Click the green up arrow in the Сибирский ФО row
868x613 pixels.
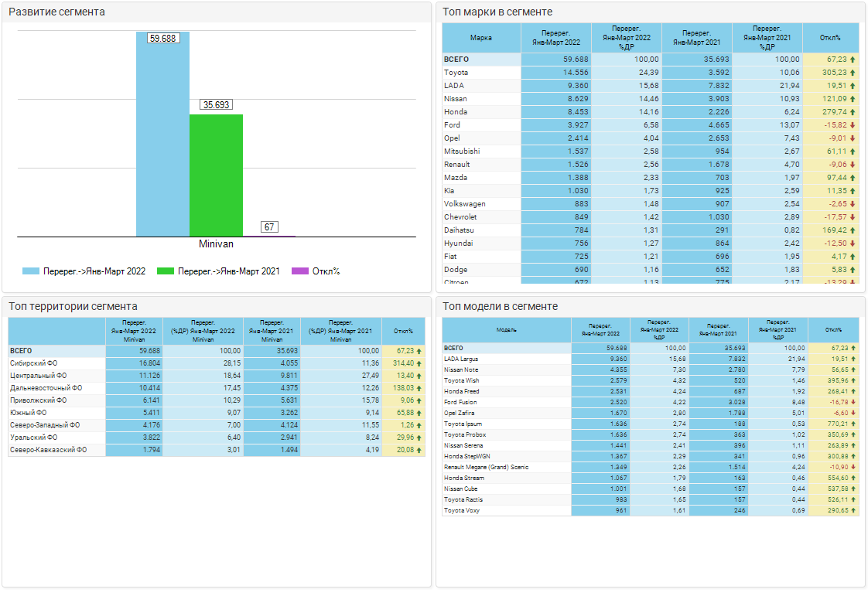click(419, 363)
